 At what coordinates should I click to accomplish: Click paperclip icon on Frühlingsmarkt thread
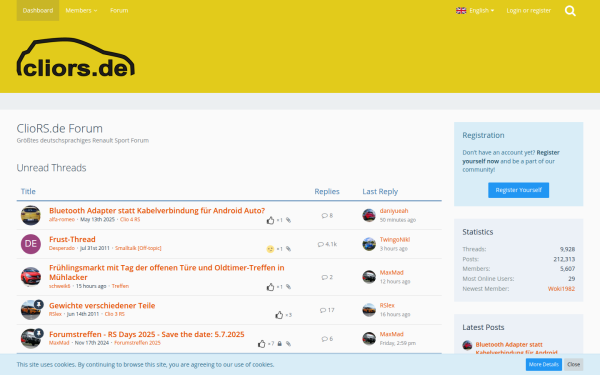(289, 287)
